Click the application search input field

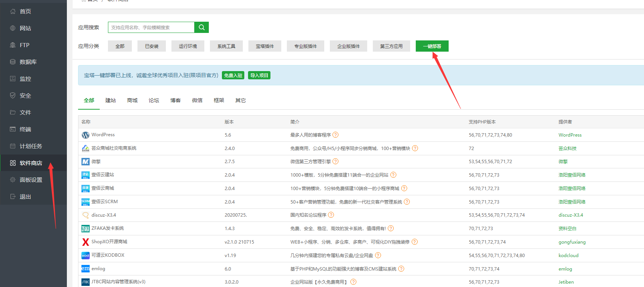[x=151, y=27]
